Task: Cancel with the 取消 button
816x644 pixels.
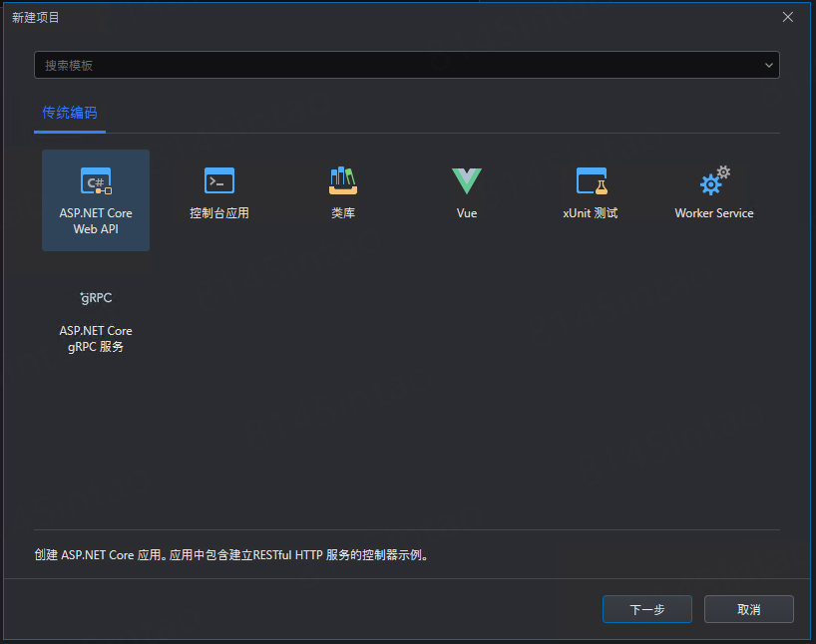Action: pyautogui.click(x=749, y=609)
